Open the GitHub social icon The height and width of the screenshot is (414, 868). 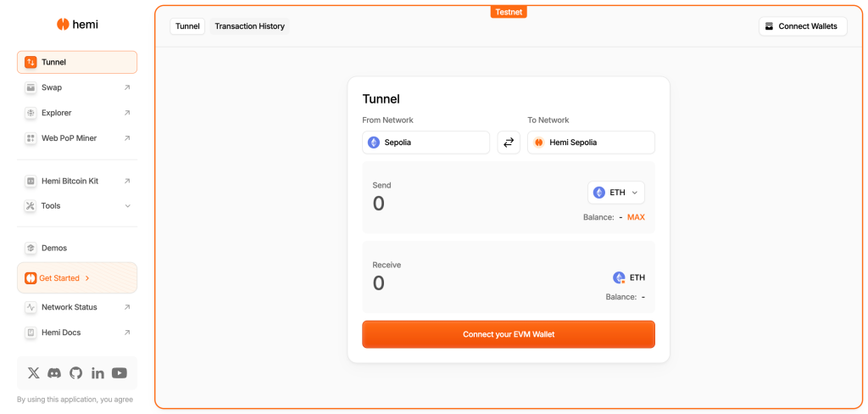[x=76, y=372]
